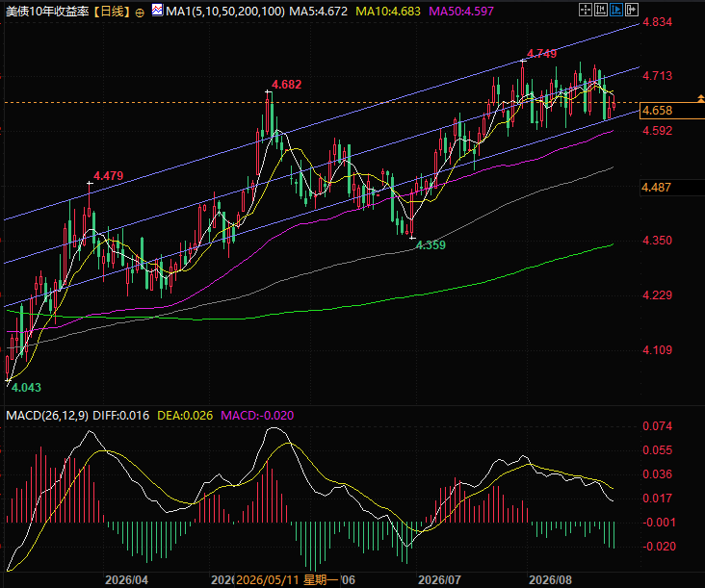The height and width of the screenshot is (588, 705).
Task: Click the DEA:0.026 value
Action: coord(185,416)
